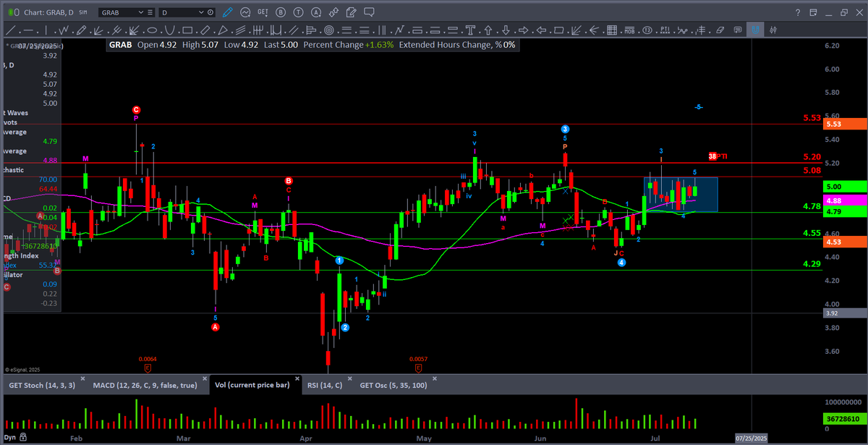Click the 07/25/2025 date label on axis

tap(750, 438)
